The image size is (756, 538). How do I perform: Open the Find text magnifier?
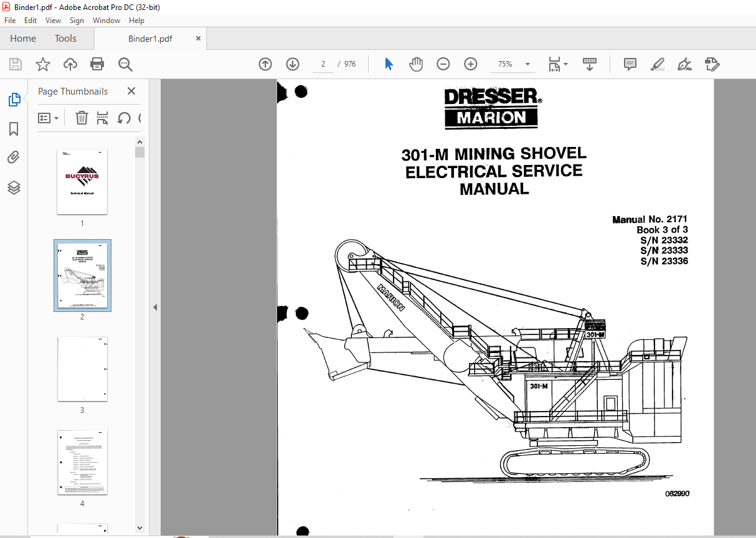click(125, 64)
